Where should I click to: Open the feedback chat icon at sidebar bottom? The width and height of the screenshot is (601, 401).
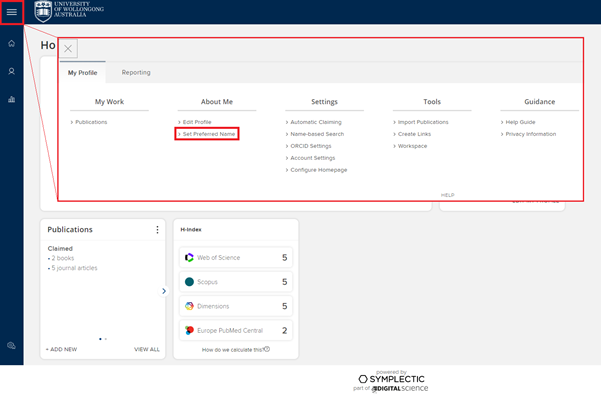pos(11,345)
